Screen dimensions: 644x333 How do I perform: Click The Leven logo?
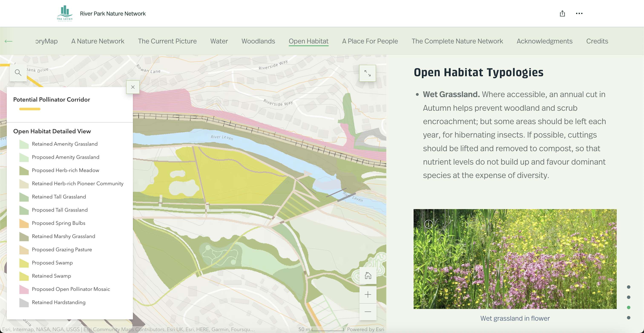65,13
